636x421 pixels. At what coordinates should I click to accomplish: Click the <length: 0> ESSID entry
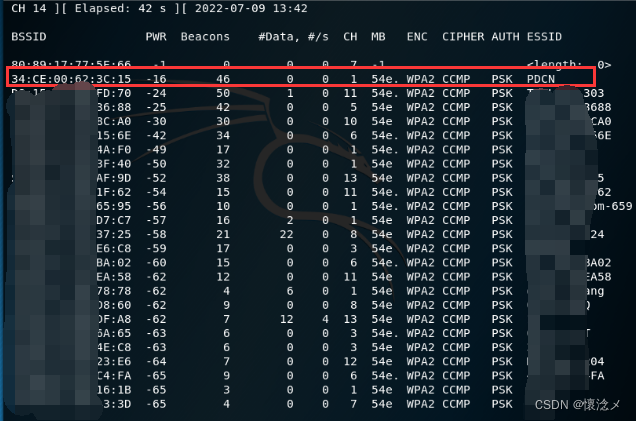pyautogui.click(x=568, y=63)
